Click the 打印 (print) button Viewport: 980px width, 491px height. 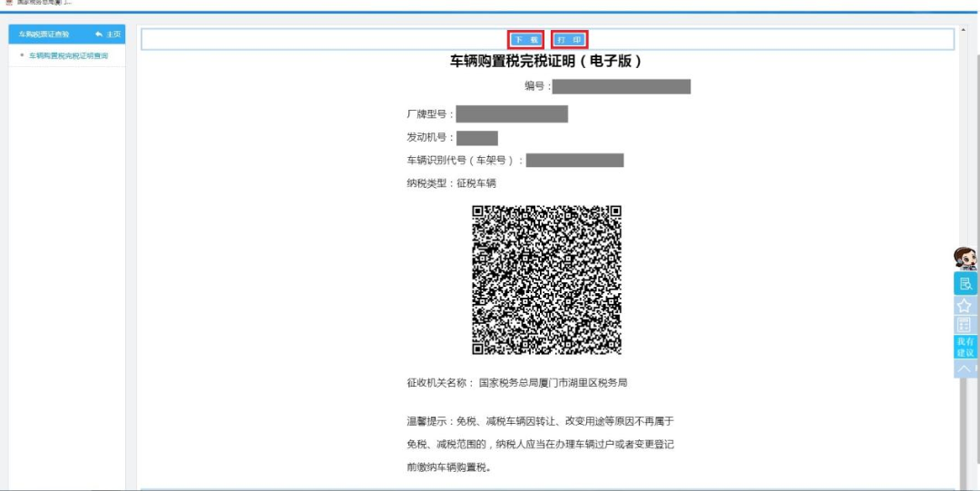pyautogui.click(x=569, y=39)
